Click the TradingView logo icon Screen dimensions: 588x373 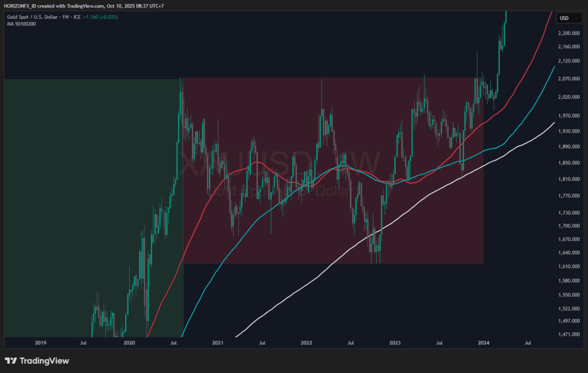(11, 361)
